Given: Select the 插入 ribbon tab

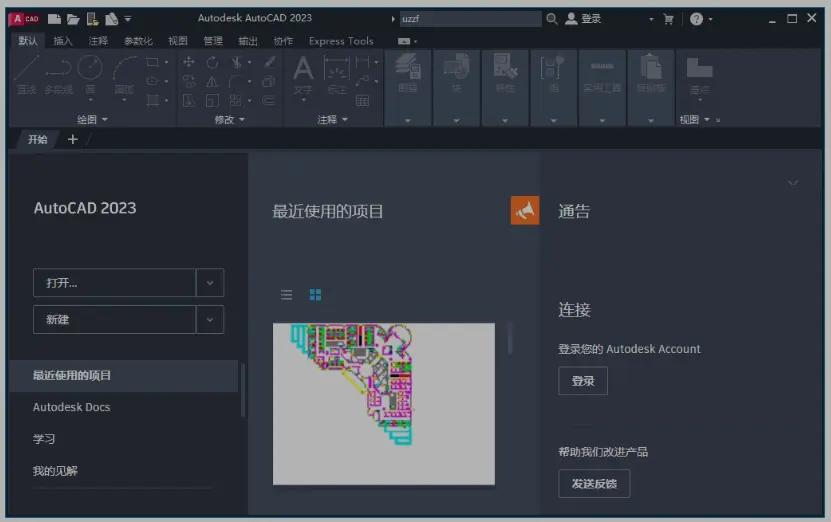Looking at the screenshot, I should [63, 41].
